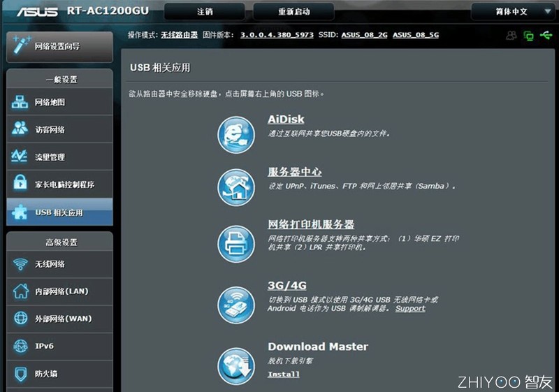Screen dimensions: 559x392
Task: Click the language dropdown arrow
Action: 548,11
